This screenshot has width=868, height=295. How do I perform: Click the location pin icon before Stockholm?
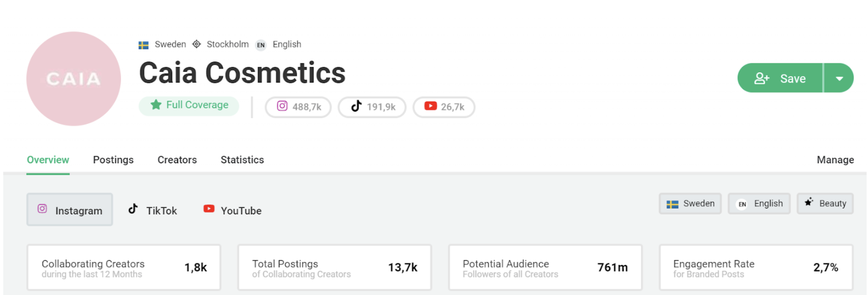click(x=196, y=44)
